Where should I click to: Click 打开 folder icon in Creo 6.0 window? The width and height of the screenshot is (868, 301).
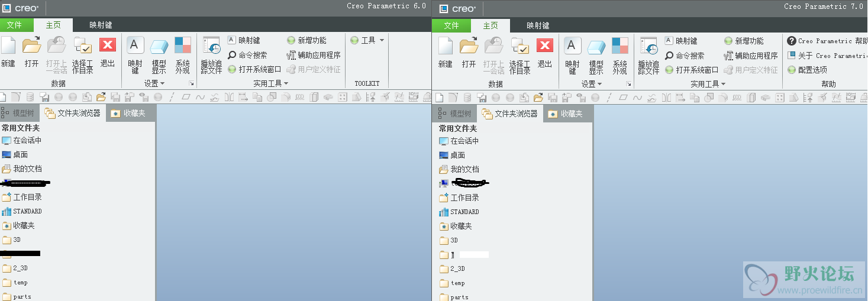click(x=31, y=46)
